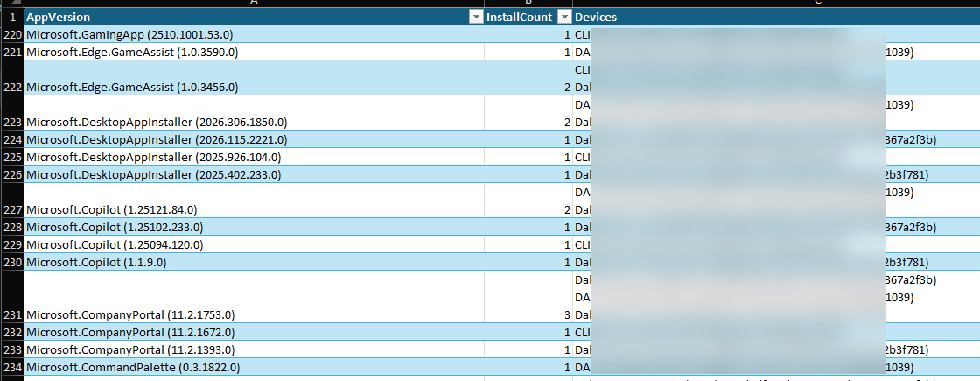Viewport: 980px width, 381px height.
Task: Click cell Microsoft.DesktopAppInstaller (2026.306.1850.0)
Action: pyautogui.click(x=255, y=113)
